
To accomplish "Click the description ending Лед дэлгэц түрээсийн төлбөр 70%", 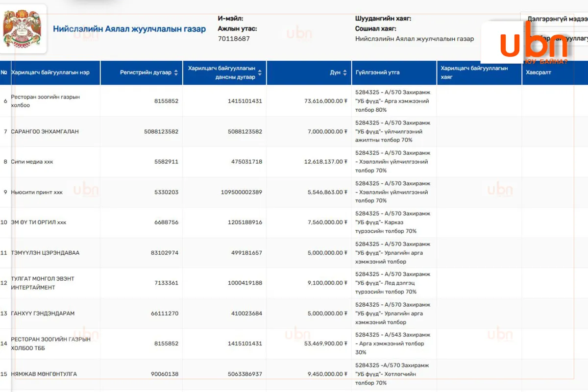I will (x=393, y=283).
